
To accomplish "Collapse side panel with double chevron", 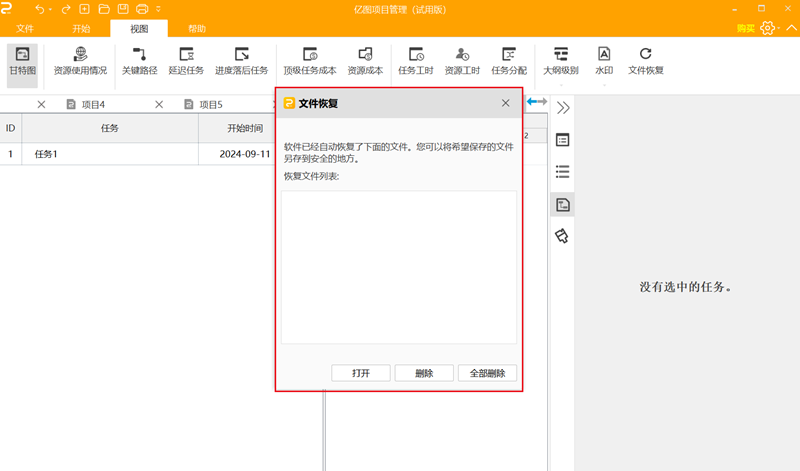I will coord(563,108).
